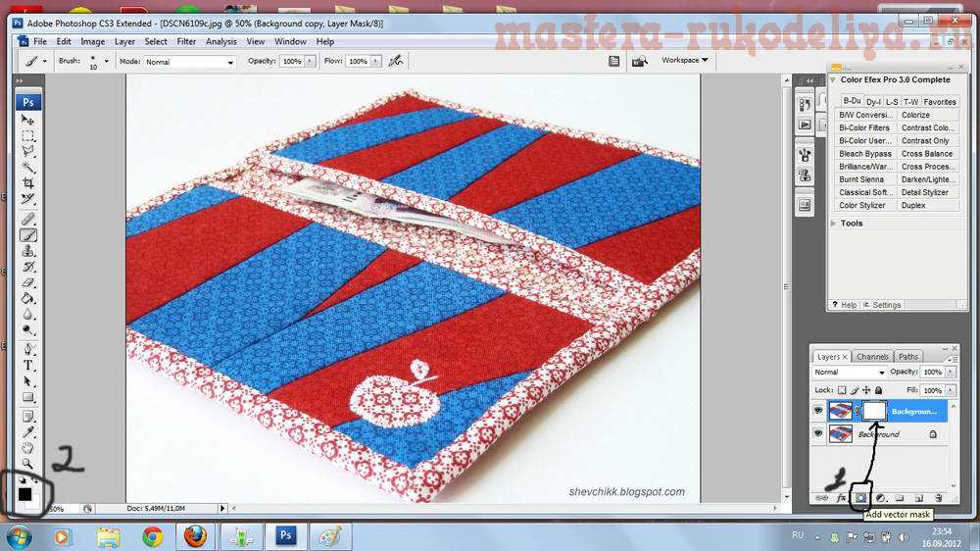Viewport: 980px width, 551px height.
Task: Select the Rectangular Marquee tool
Action: pos(27,135)
